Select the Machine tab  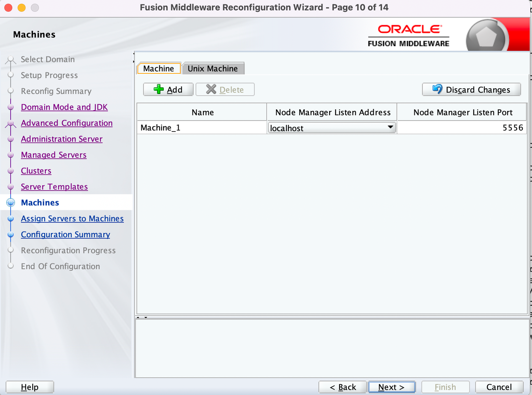159,68
